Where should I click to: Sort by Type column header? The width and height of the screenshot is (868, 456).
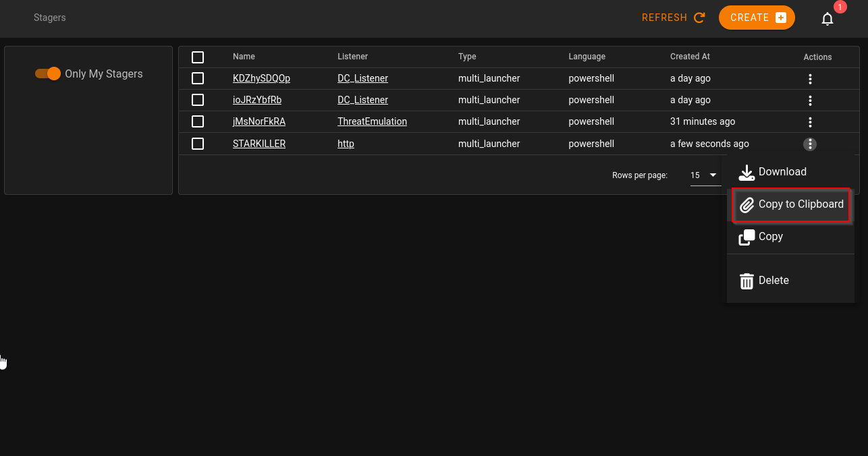click(x=467, y=57)
